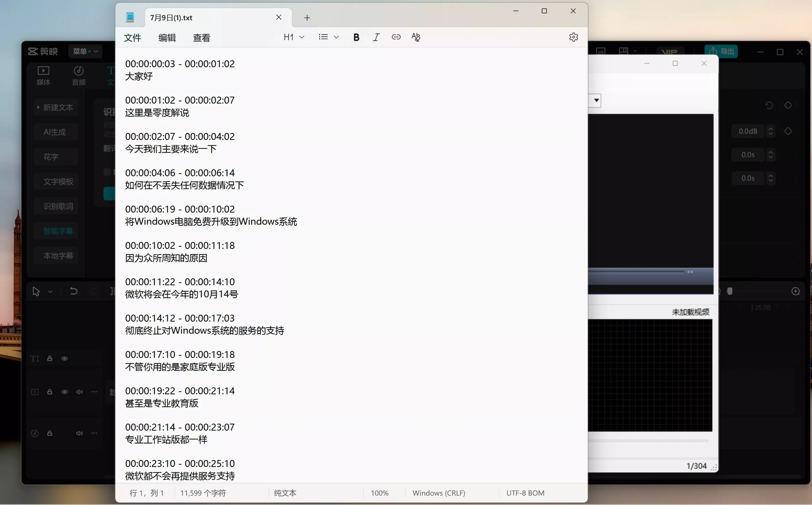Toggle bold formatting in Notepad

click(x=356, y=37)
